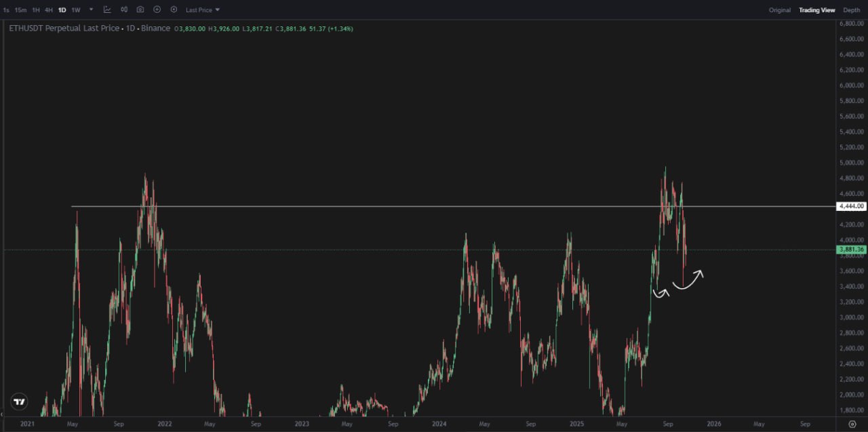This screenshot has width=868, height=432.
Task: Take a chart snapshot with camera icon
Action: pyautogui.click(x=140, y=10)
